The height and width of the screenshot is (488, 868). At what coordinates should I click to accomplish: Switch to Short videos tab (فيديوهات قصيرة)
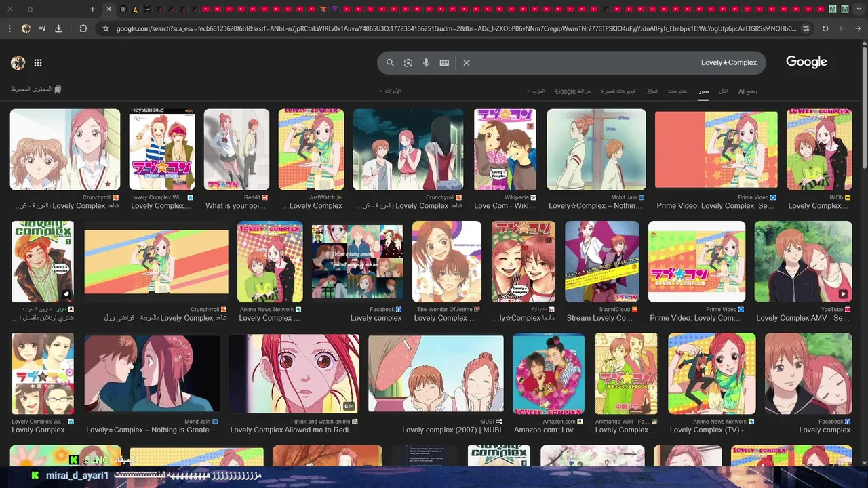[x=618, y=91]
